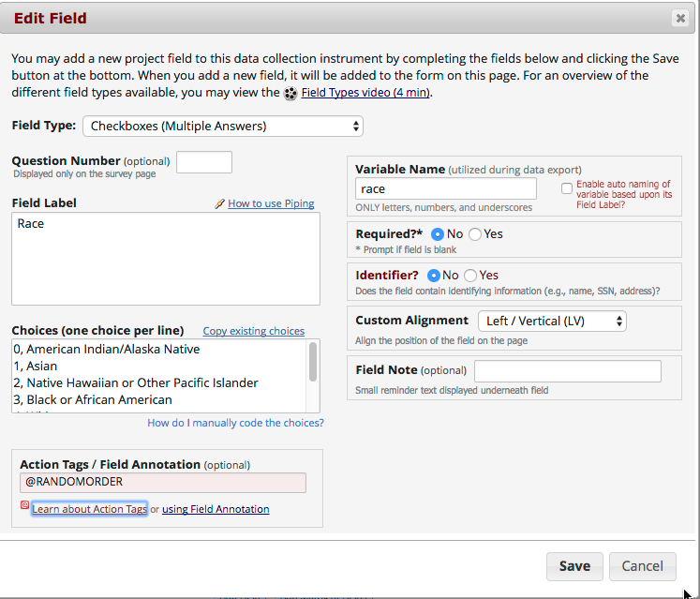The image size is (700, 599).
Task: Click the film reel video icon
Action: (290, 94)
